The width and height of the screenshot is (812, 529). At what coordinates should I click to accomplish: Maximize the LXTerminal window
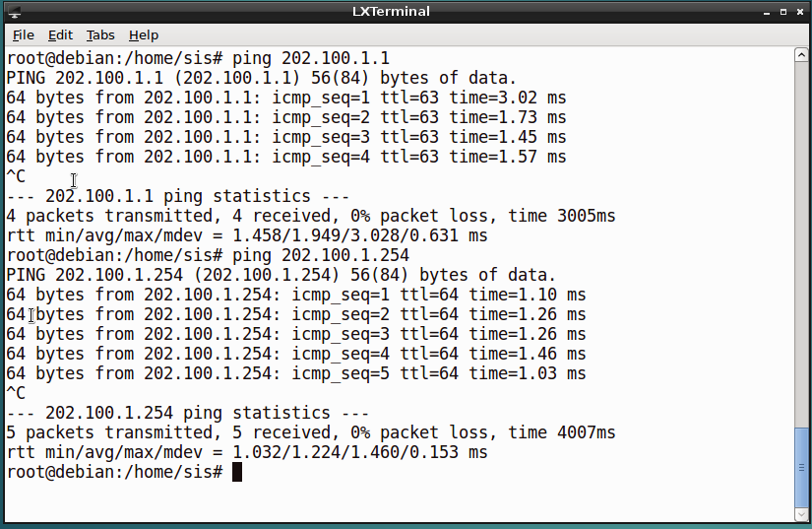(x=783, y=12)
